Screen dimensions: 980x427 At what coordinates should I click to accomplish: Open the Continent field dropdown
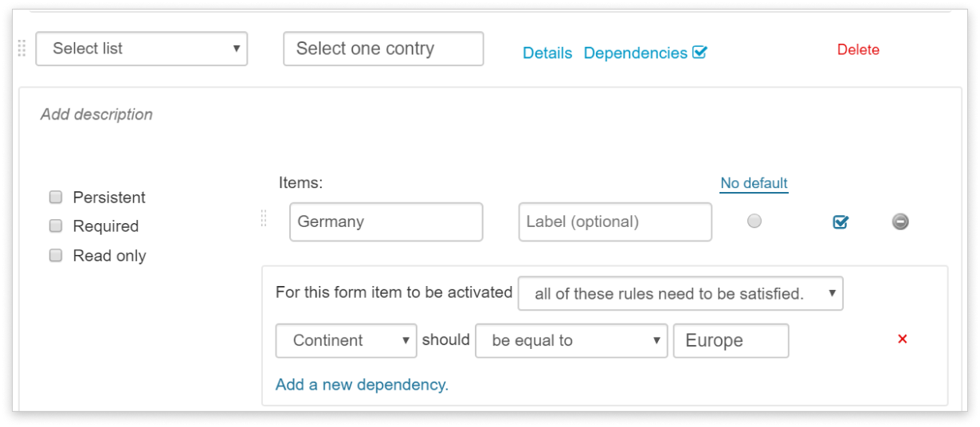(x=346, y=340)
